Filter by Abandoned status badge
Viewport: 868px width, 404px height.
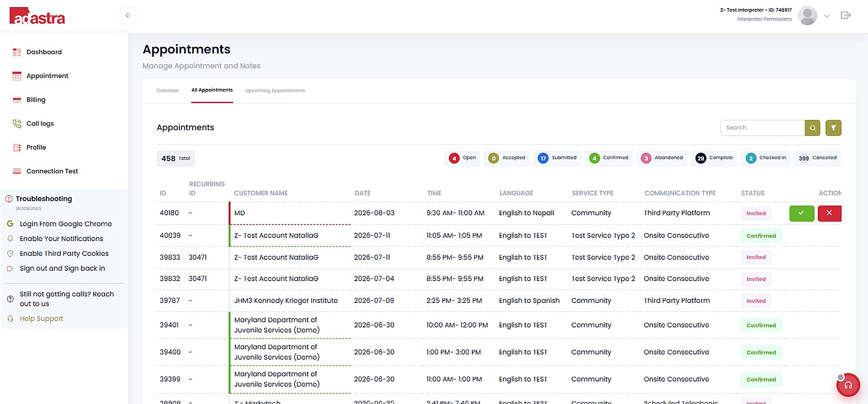(x=661, y=158)
